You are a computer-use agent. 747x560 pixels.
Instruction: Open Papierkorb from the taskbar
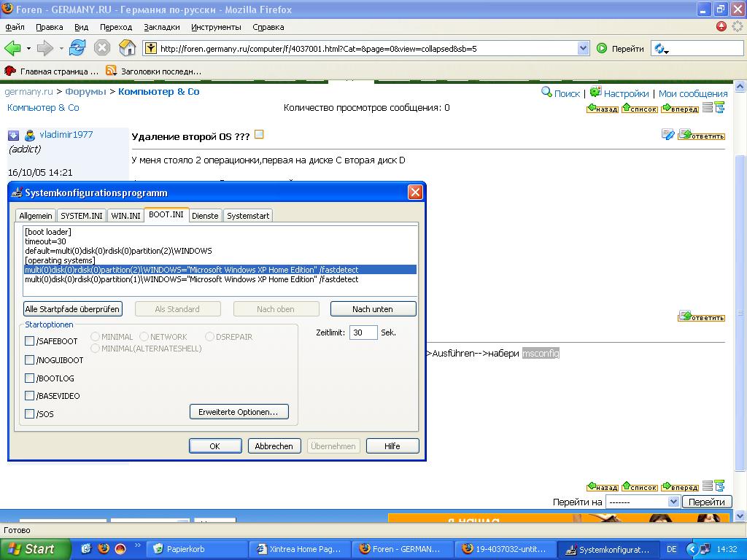pyautogui.click(x=196, y=549)
